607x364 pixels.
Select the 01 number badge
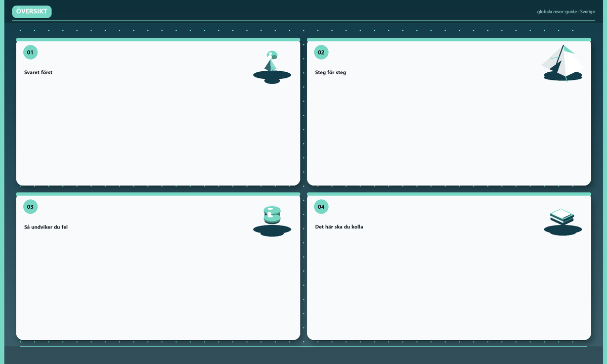click(x=30, y=52)
